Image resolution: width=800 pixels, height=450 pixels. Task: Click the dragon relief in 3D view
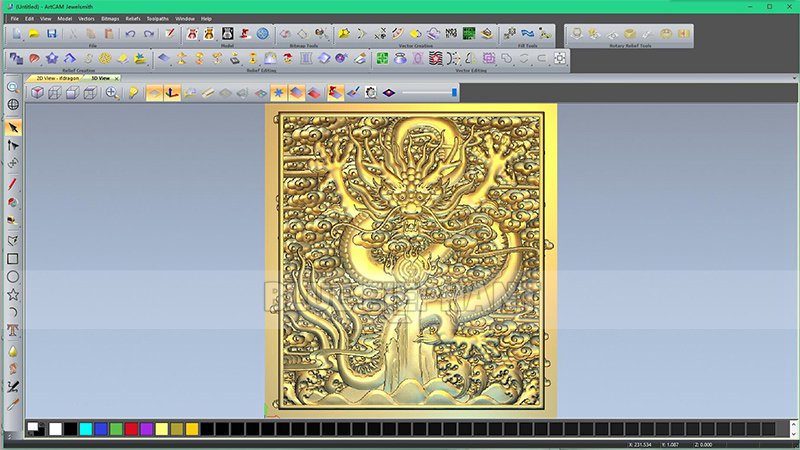pos(411,260)
